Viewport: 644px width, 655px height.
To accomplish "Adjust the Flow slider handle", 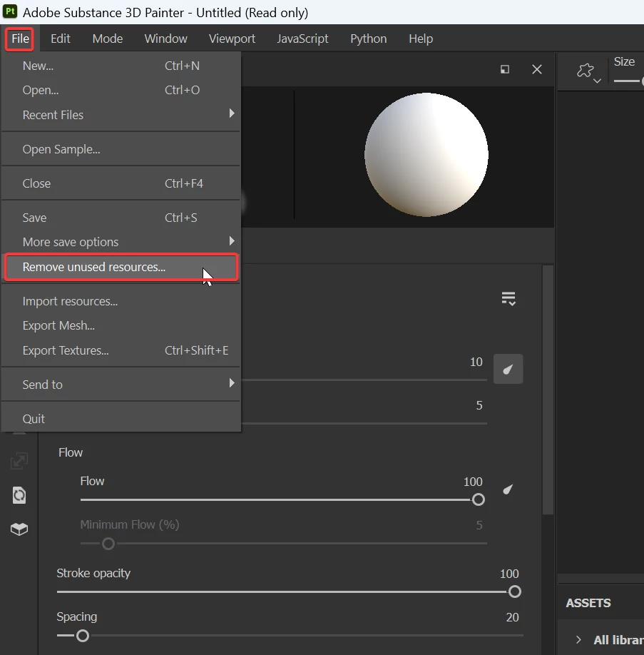I will coord(479,499).
